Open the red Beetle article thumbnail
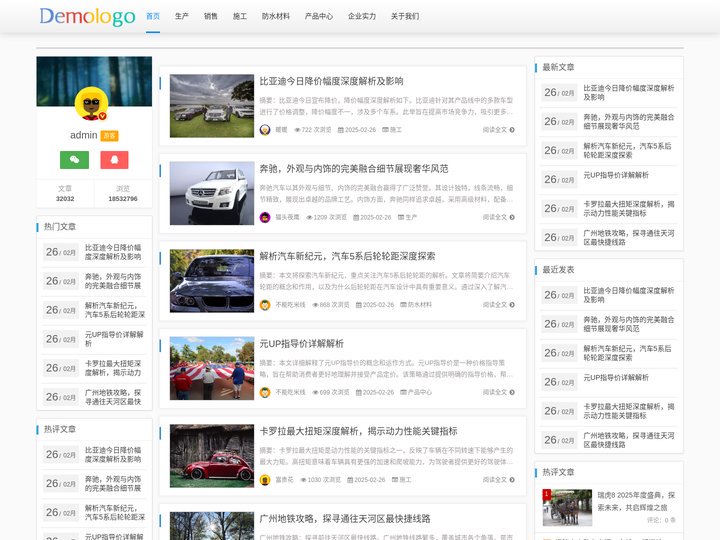Screen dimensions: 720x540 (212, 456)
